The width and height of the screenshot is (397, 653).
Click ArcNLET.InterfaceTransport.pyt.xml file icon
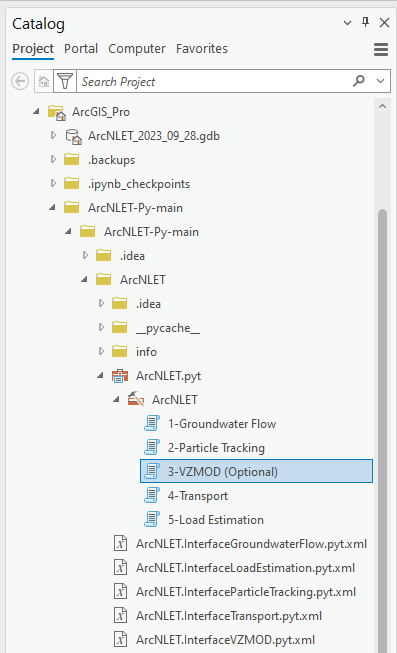pyautogui.click(x=120, y=616)
